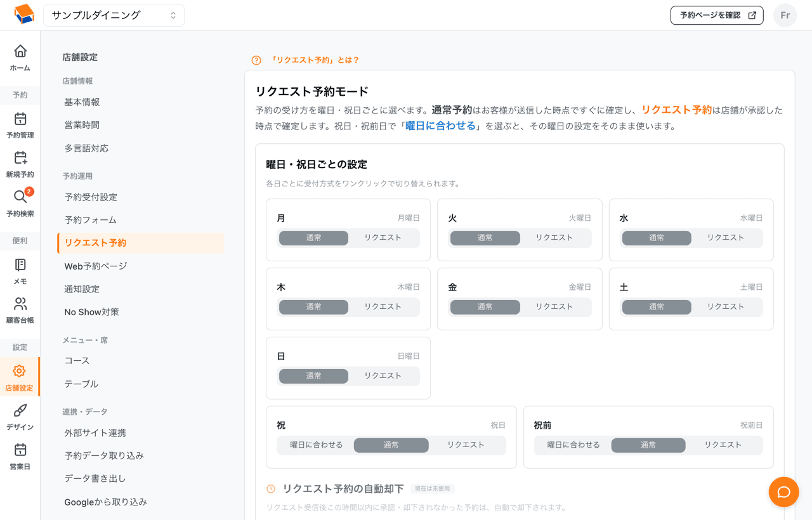812x520 pixels.
Task: Click the orange box app logo
Action: coord(23,15)
